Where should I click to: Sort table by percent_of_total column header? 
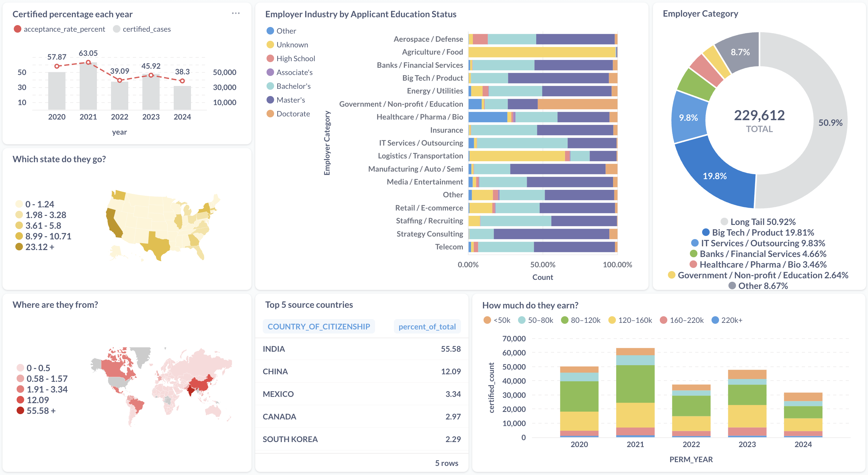pos(427,326)
